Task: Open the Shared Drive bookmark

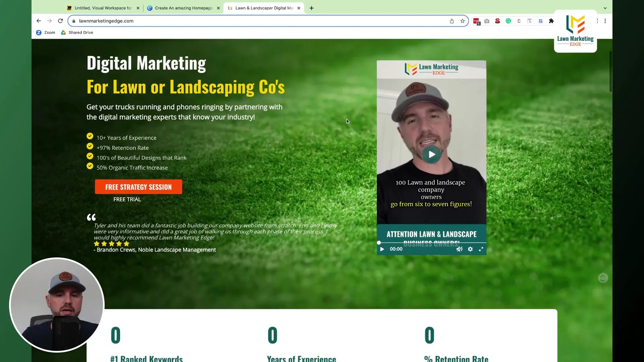Action: click(x=77, y=33)
